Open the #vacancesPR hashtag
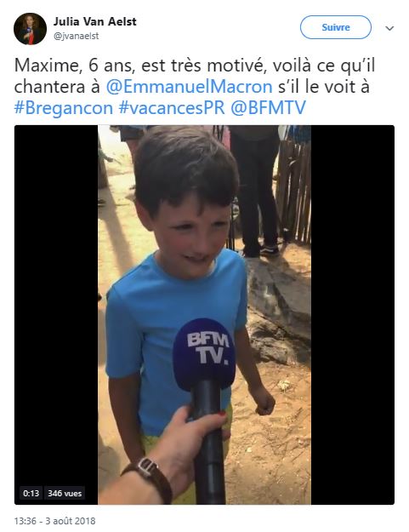 pyautogui.click(x=172, y=108)
